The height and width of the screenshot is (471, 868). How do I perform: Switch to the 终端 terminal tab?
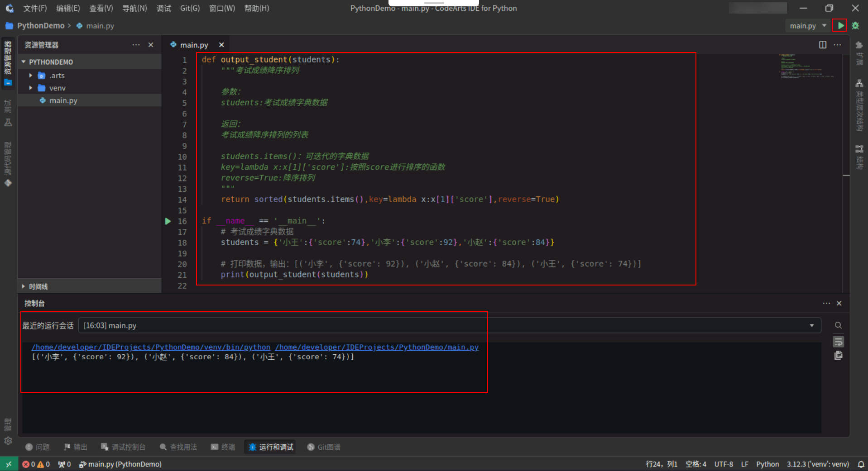(223, 447)
